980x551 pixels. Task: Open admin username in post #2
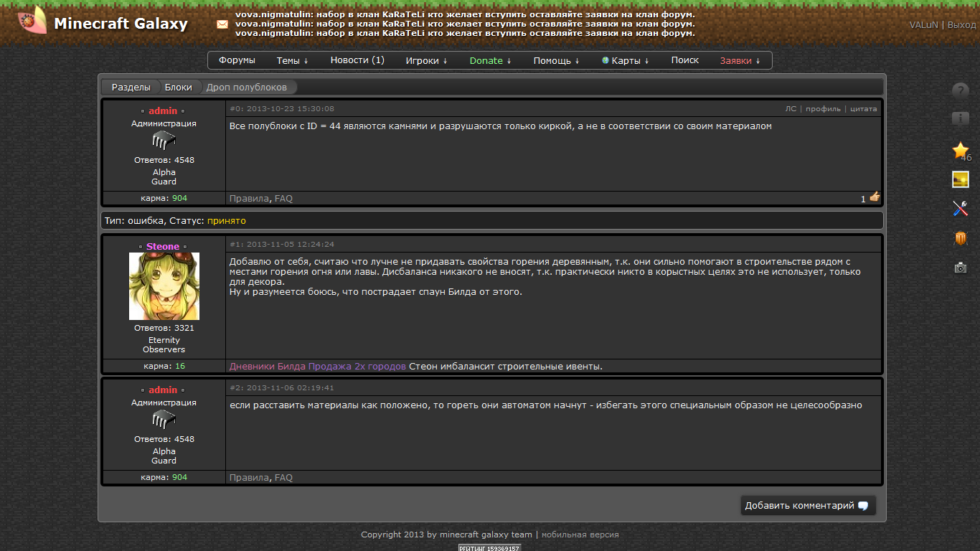(163, 390)
